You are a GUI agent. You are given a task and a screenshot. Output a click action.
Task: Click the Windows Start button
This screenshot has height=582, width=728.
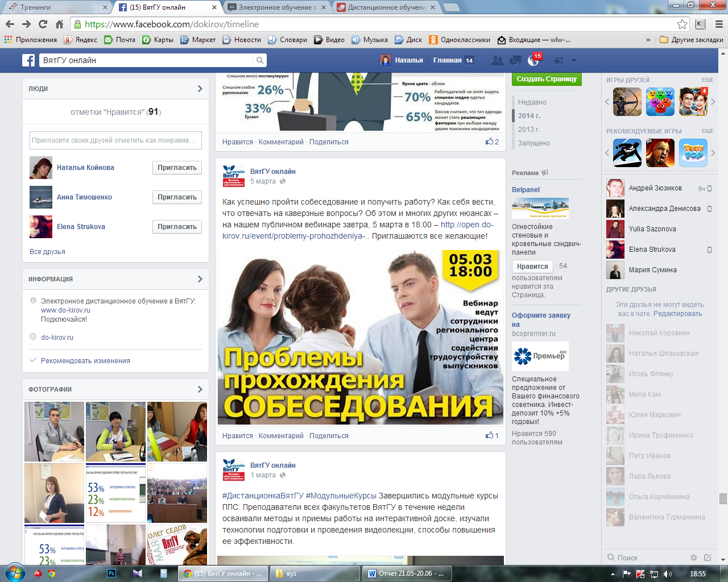pyautogui.click(x=14, y=572)
